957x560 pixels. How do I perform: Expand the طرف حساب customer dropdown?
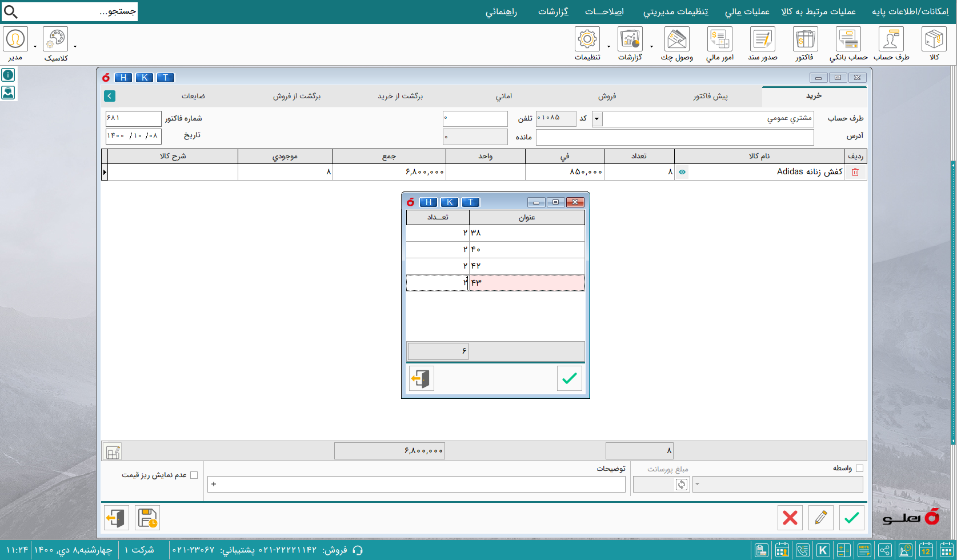coord(597,119)
